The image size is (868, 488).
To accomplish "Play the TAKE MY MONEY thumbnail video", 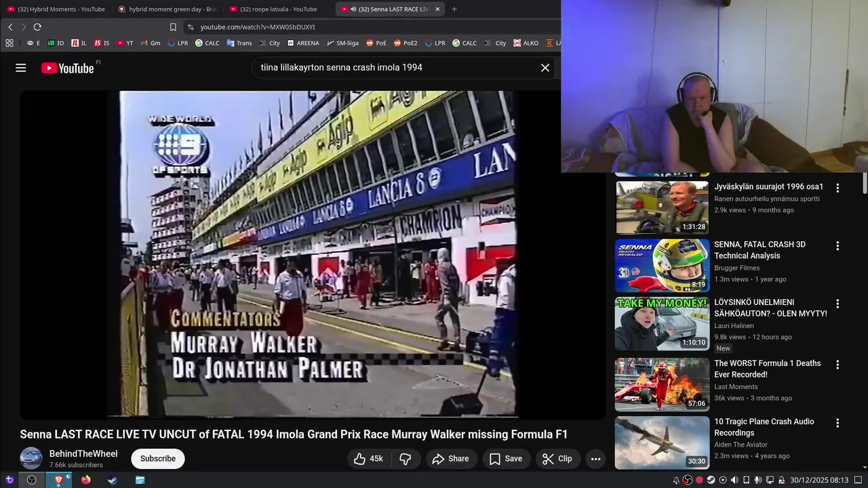I will coord(662,323).
